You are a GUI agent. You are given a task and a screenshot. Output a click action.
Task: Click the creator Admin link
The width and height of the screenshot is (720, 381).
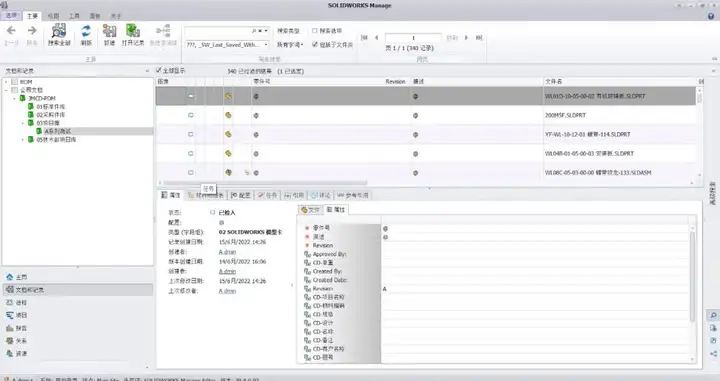(x=227, y=252)
